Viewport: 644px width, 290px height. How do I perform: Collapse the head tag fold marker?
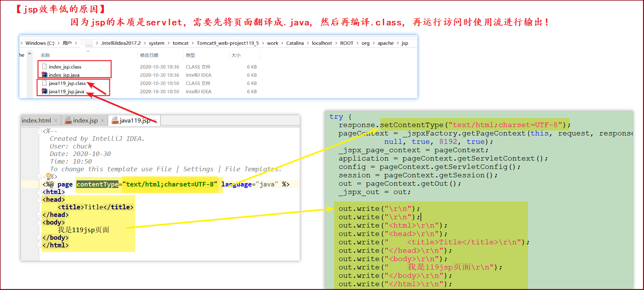click(39, 199)
